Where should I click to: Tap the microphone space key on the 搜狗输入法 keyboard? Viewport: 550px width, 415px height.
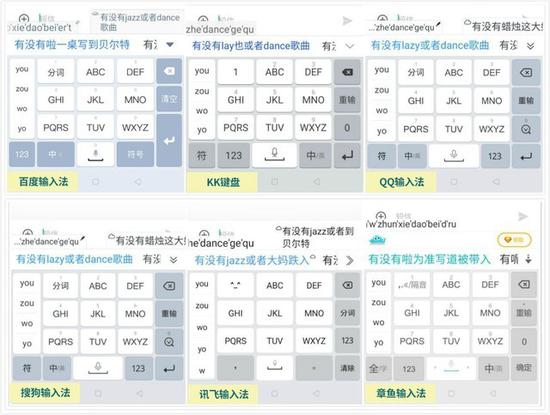pyautogui.click(x=98, y=369)
